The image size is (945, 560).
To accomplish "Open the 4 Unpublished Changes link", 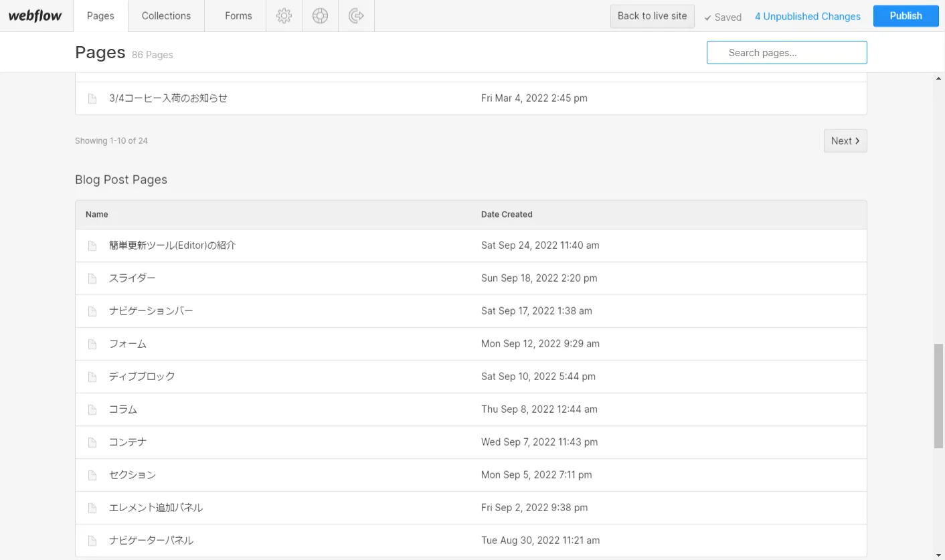I will 807,17.
